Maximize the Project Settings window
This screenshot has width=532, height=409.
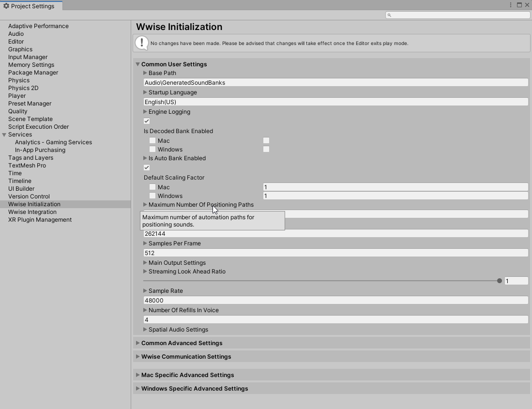click(x=519, y=5)
